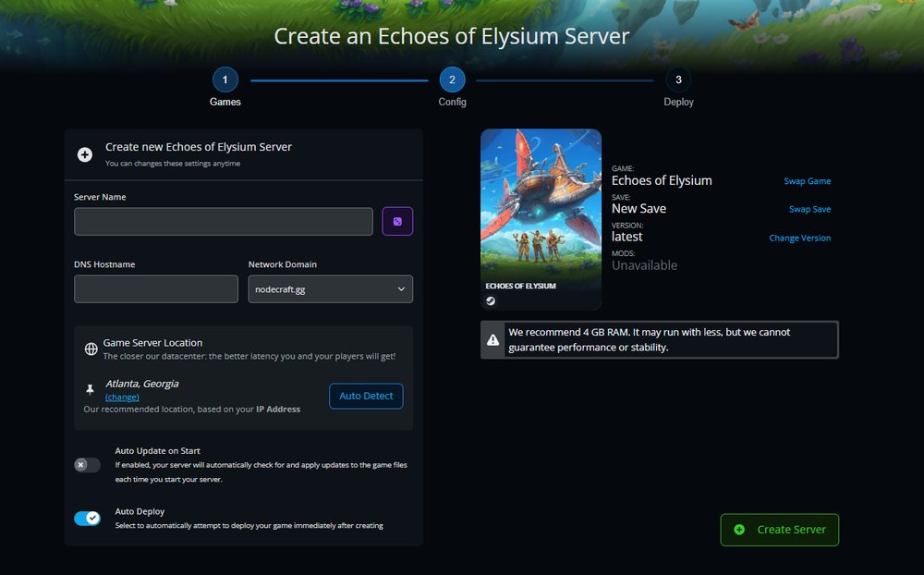Click the Echoes of Elysium cover art

pyautogui.click(x=541, y=208)
